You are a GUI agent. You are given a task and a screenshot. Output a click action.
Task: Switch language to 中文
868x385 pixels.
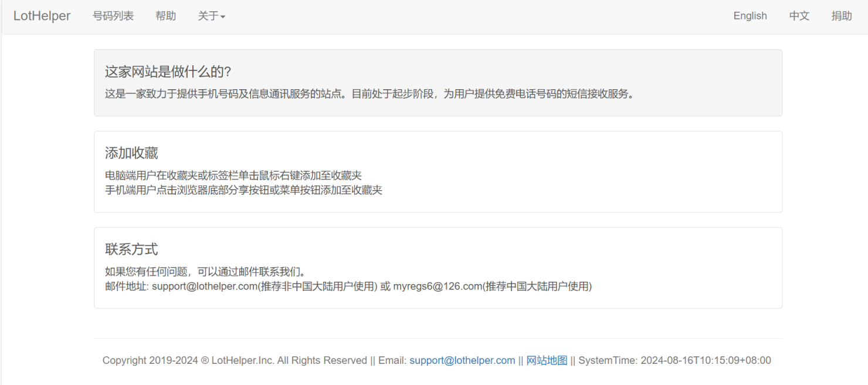coord(799,16)
